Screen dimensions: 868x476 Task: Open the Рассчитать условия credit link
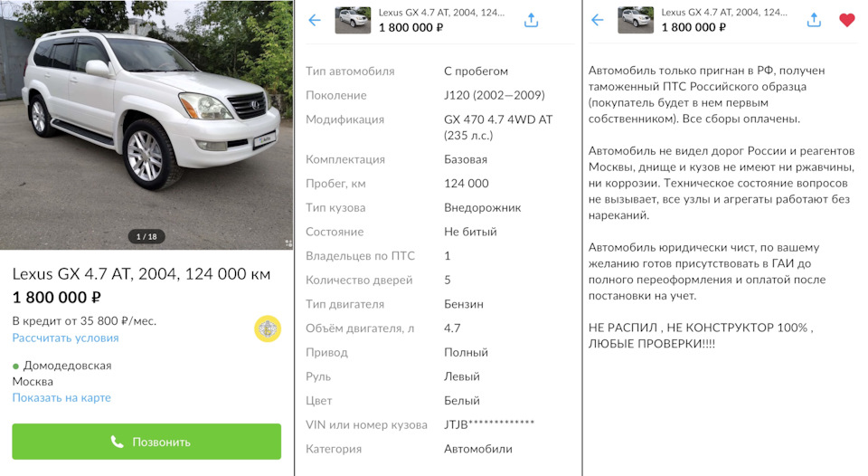tap(65, 338)
